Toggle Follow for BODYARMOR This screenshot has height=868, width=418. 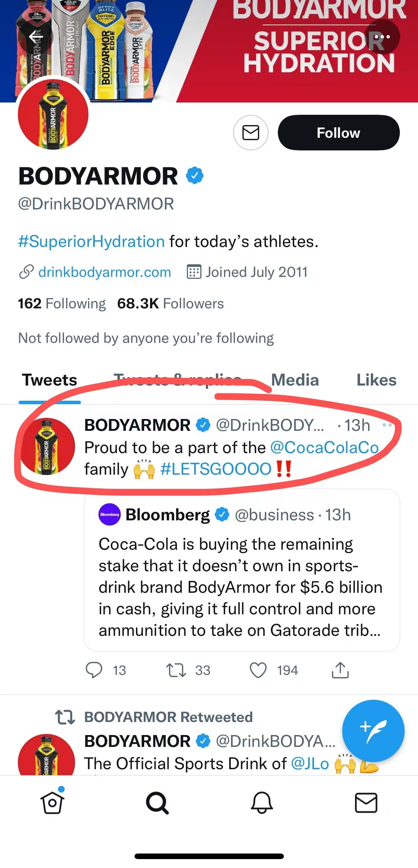(x=338, y=133)
